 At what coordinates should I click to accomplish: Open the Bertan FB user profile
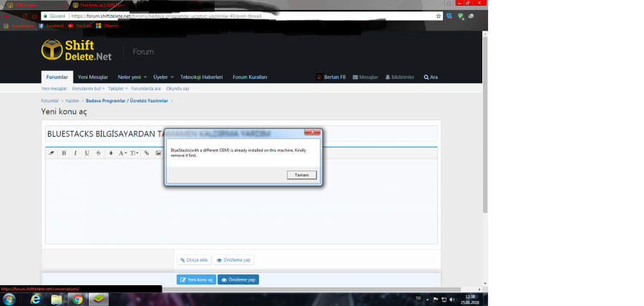[x=331, y=77]
